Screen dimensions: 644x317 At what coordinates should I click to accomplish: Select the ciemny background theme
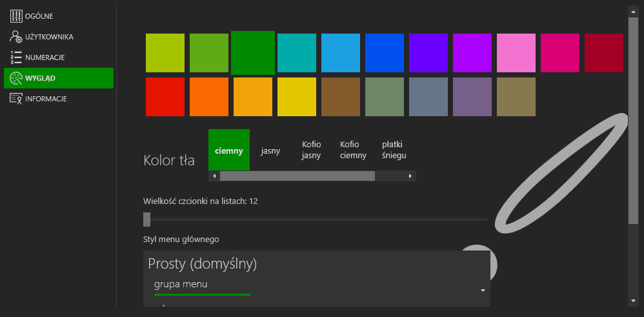229,150
